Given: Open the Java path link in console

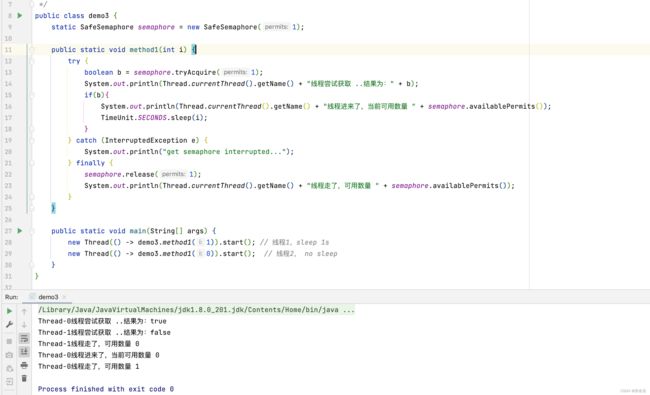Looking at the screenshot, I should (x=196, y=310).
